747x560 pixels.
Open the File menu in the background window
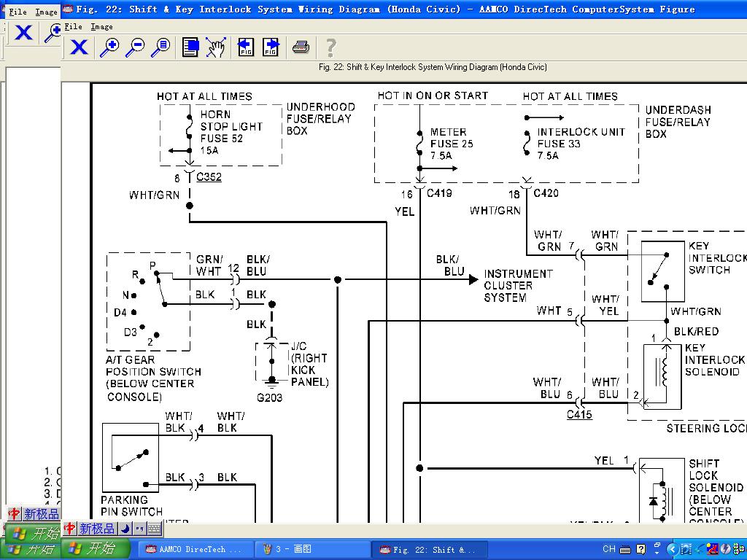[18, 12]
